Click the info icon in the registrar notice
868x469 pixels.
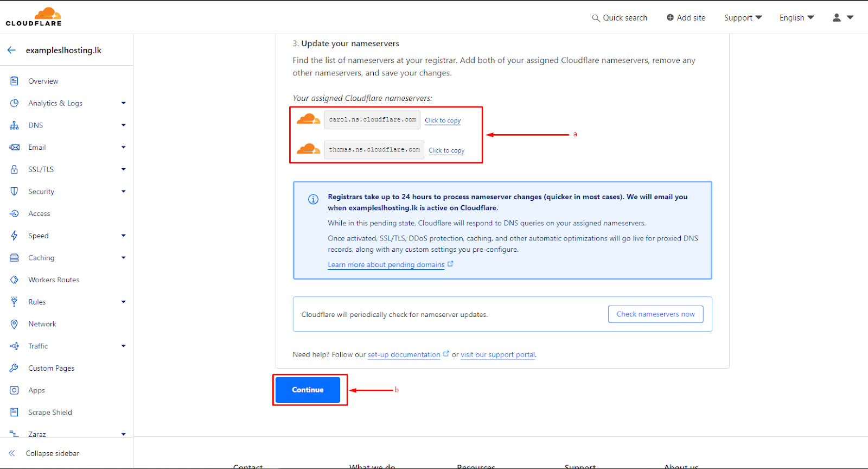click(x=313, y=199)
